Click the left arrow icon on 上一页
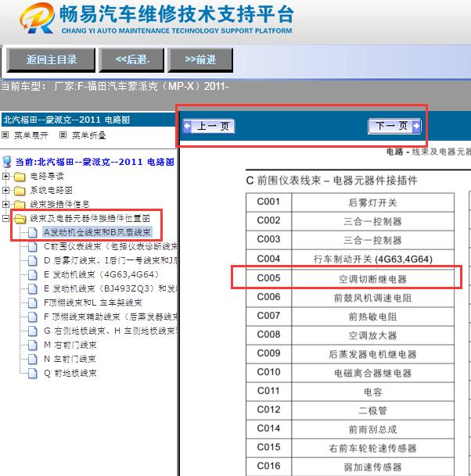 (x=187, y=126)
